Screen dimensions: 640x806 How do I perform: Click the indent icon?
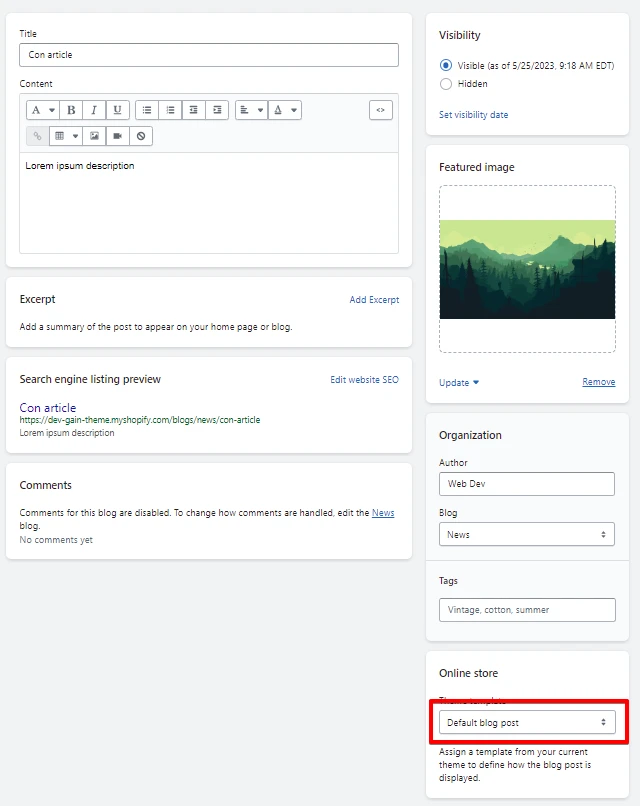point(217,110)
